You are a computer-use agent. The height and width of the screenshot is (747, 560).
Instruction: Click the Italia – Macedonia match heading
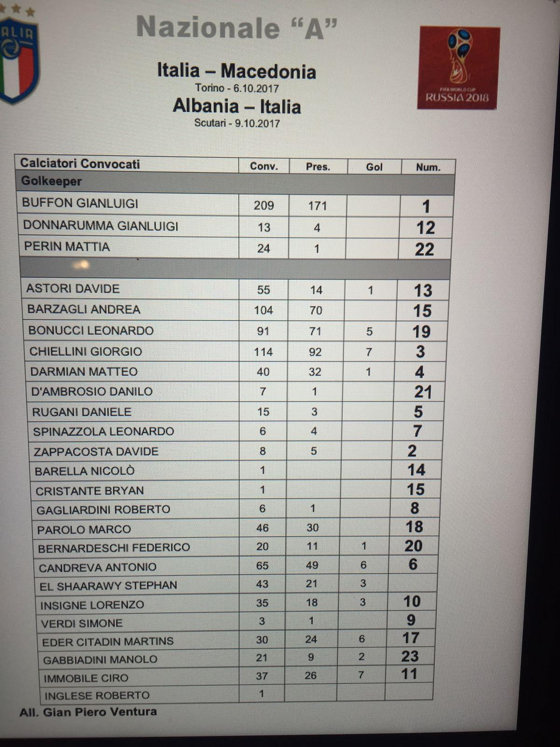237,71
